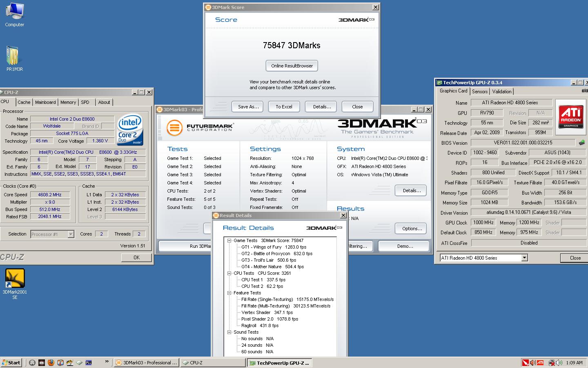Image resolution: width=588 pixels, height=368 pixels.
Task: Open the About tab in CPU-Z
Action: (104, 102)
